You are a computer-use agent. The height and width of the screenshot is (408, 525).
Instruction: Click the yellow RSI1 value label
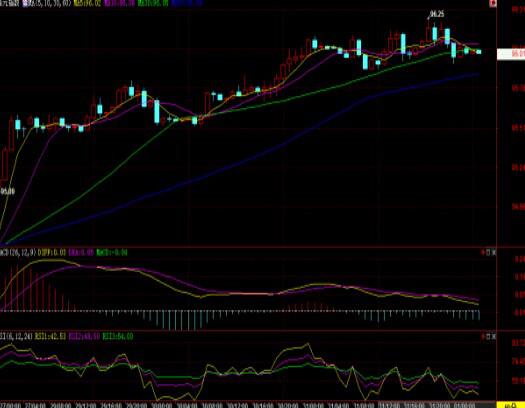(50, 336)
